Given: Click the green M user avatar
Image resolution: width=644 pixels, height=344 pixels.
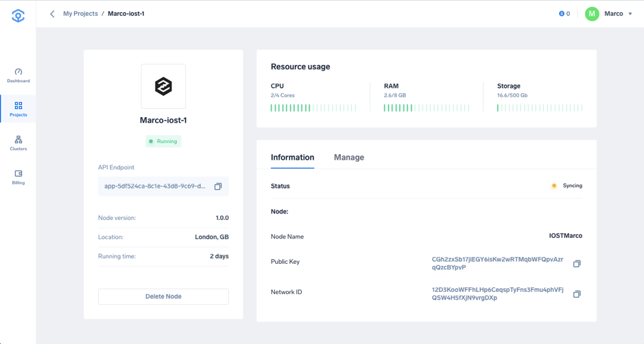Looking at the screenshot, I should (592, 14).
